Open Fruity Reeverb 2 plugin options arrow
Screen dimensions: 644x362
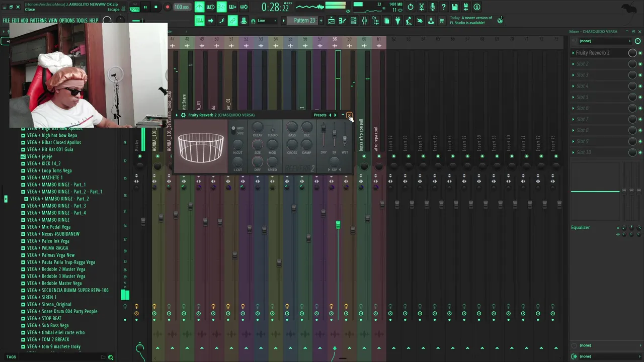point(177,115)
